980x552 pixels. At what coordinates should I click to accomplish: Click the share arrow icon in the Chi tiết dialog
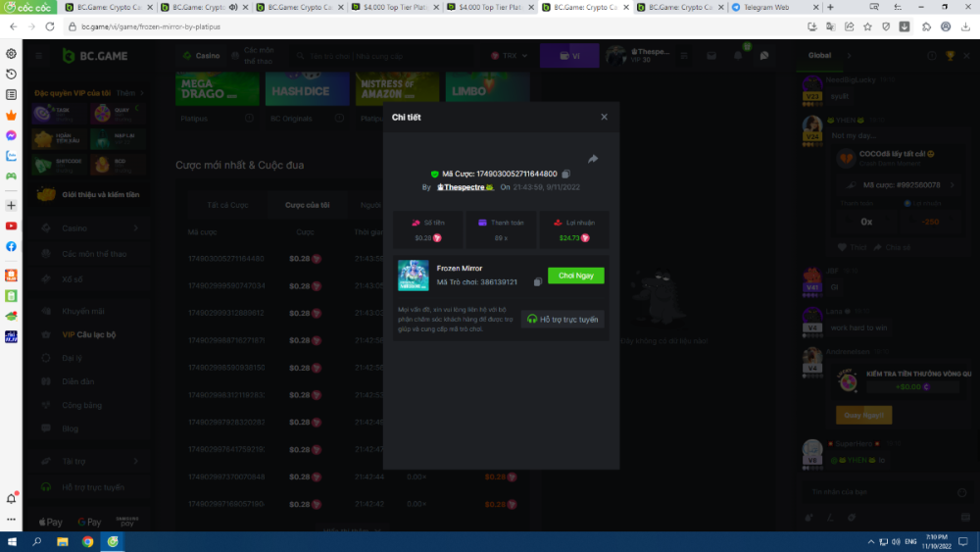click(x=593, y=159)
